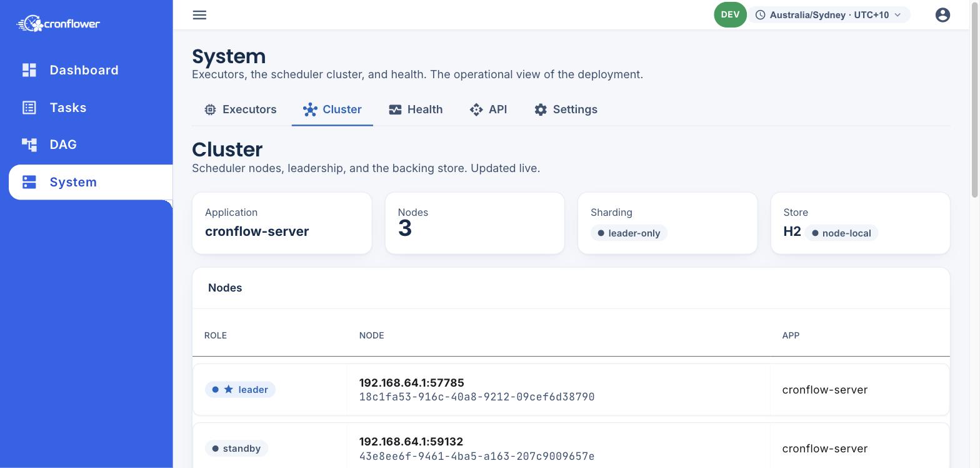Switch to the API tab
This screenshot has height=468, width=980.
[488, 109]
